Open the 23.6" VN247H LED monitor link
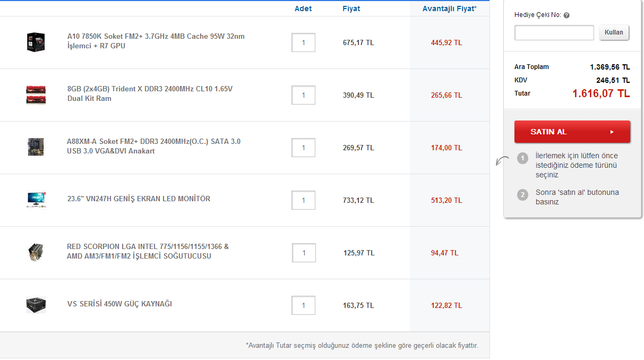 coord(139,199)
